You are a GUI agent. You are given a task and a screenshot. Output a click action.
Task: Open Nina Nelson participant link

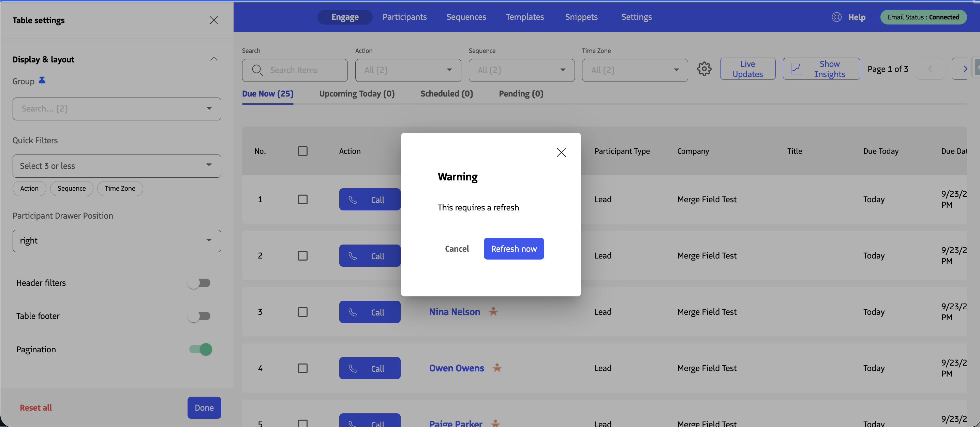[x=455, y=312]
